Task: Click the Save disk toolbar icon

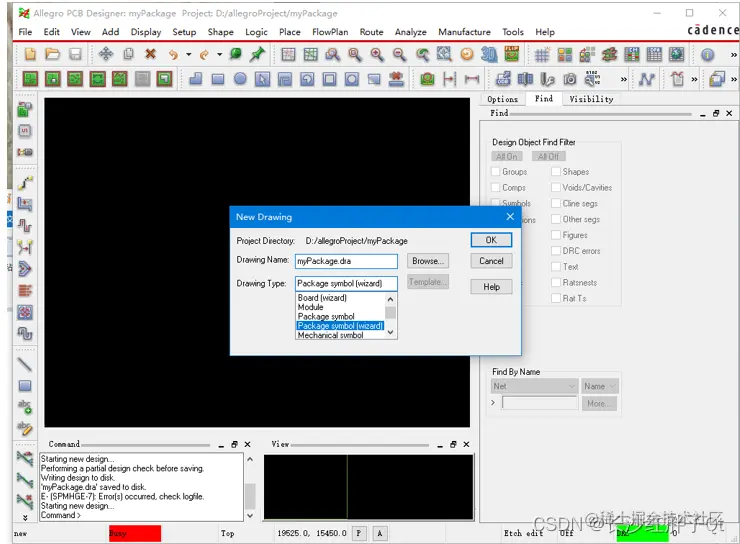Action: 75,54
